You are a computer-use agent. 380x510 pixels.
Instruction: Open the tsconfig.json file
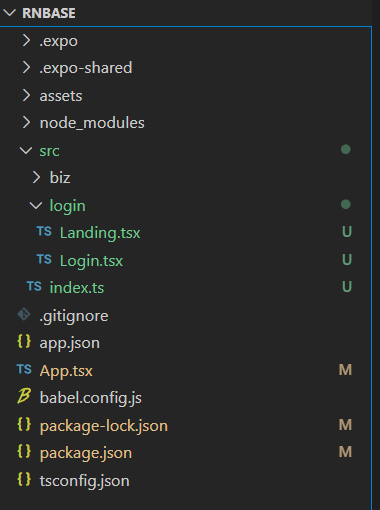(84, 481)
